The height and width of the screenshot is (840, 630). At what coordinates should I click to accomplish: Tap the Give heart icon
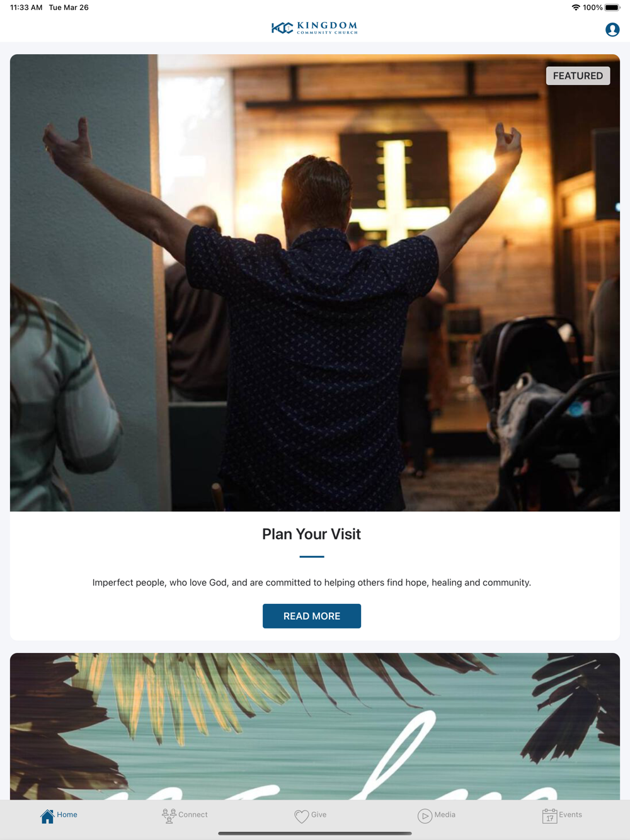302,816
